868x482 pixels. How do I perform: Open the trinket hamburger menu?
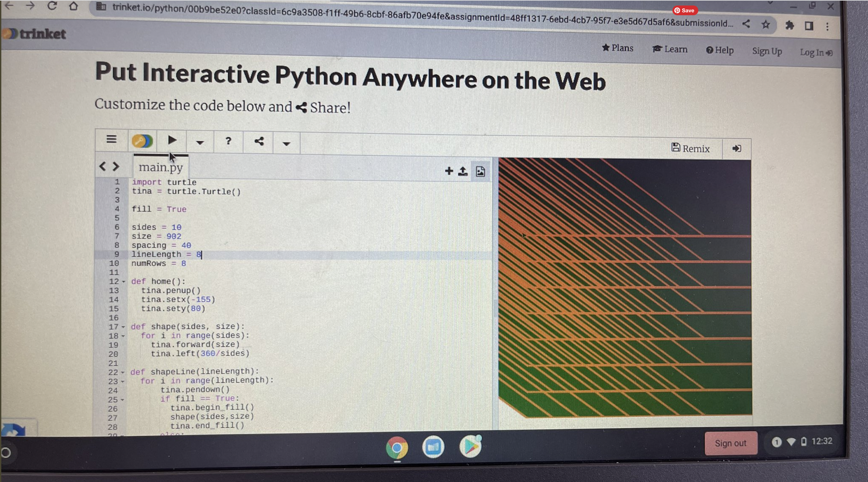(111, 139)
